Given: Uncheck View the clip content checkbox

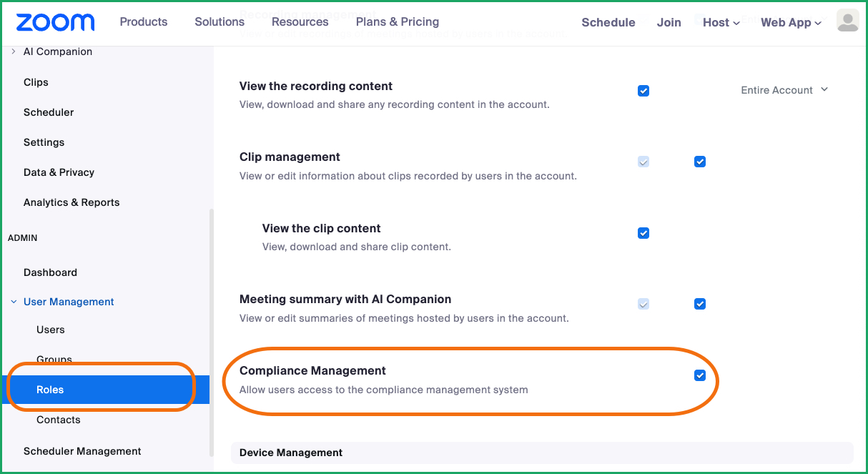Looking at the screenshot, I should click(643, 233).
